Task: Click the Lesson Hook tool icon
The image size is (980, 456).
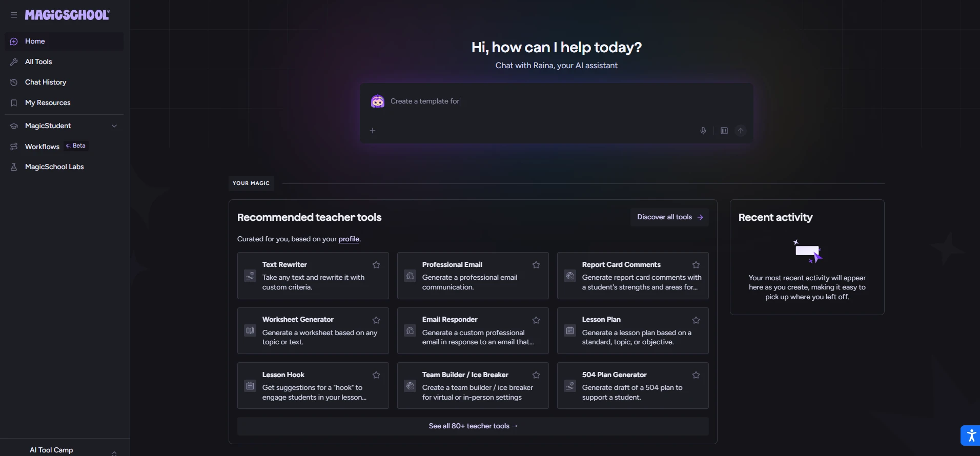Action: click(x=250, y=386)
